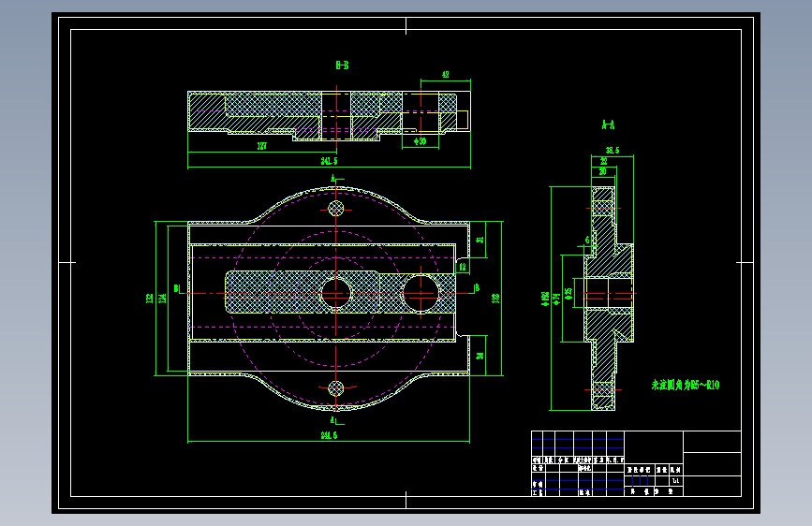The width and height of the screenshot is (812, 526).
Task: Pick the small hatched hole at bottom of plan view
Action: [336, 387]
